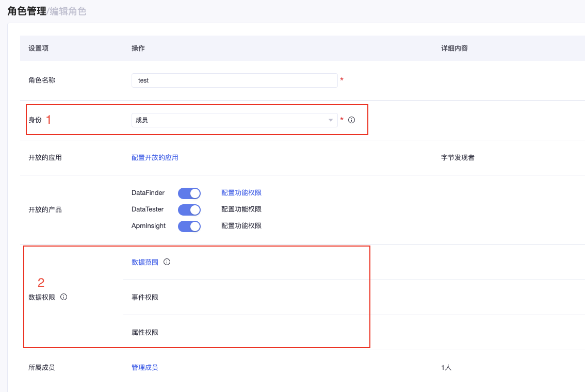The image size is (585, 392).
Task: Toggle the DataFinder product switch
Action: click(x=189, y=193)
